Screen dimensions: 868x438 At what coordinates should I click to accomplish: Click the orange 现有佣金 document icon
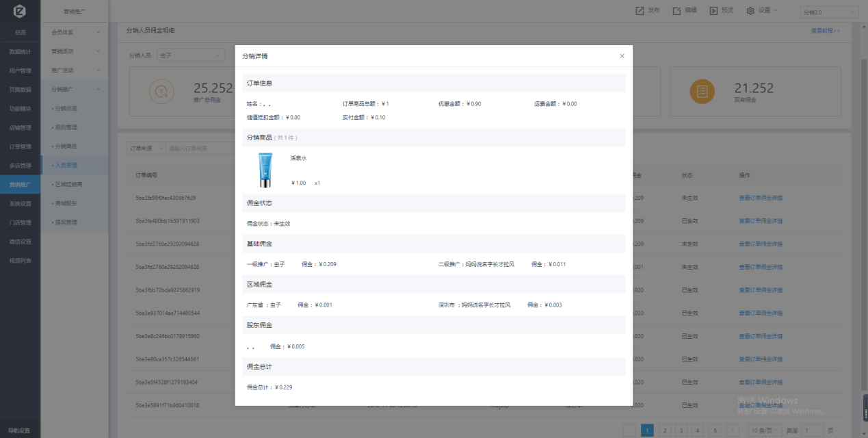702,91
